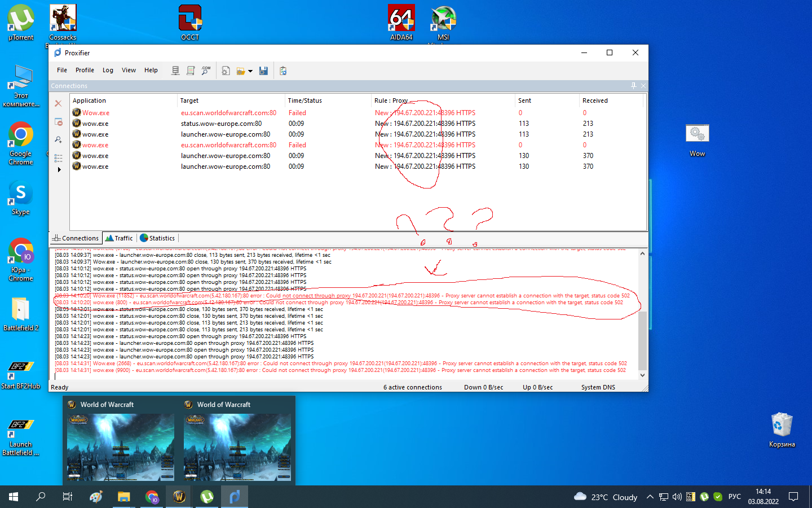Select the Battlefield 2 desktop icon
This screenshot has width=812, height=508.
tap(21, 314)
